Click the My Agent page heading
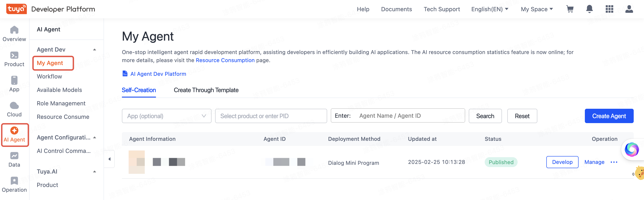The width and height of the screenshot is (644, 200). click(147, 36)
